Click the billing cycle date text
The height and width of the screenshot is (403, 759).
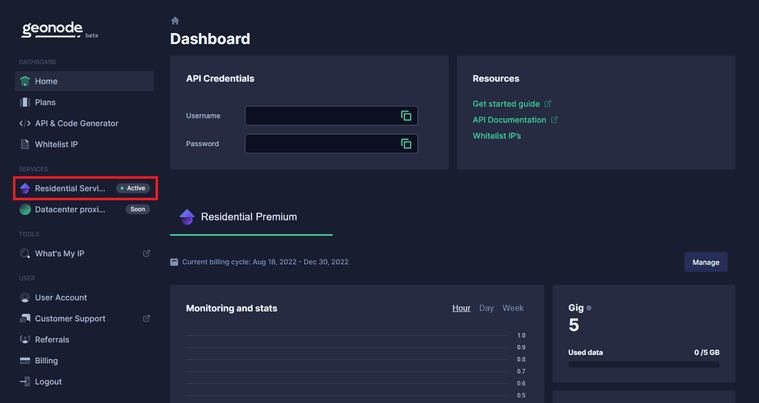point(265,262)
